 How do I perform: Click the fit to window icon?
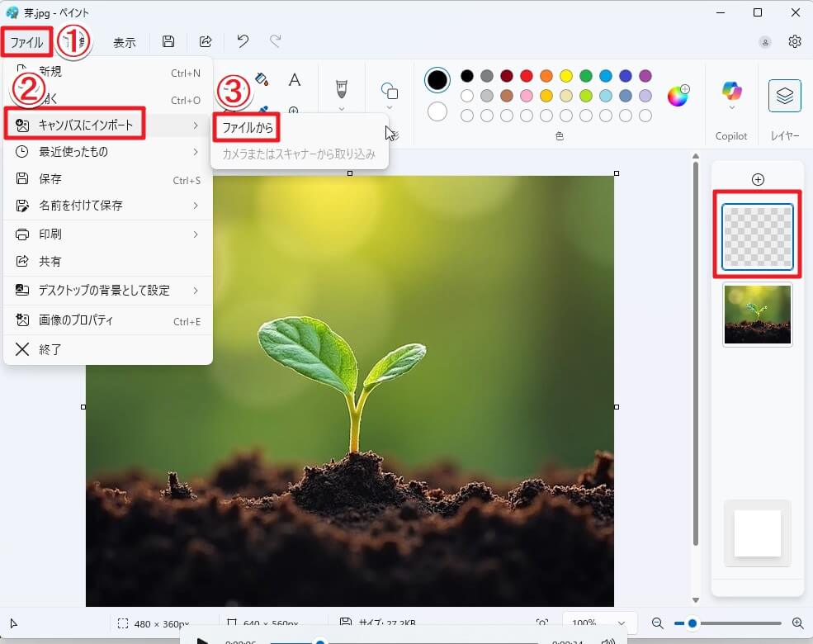click(542, 623)
